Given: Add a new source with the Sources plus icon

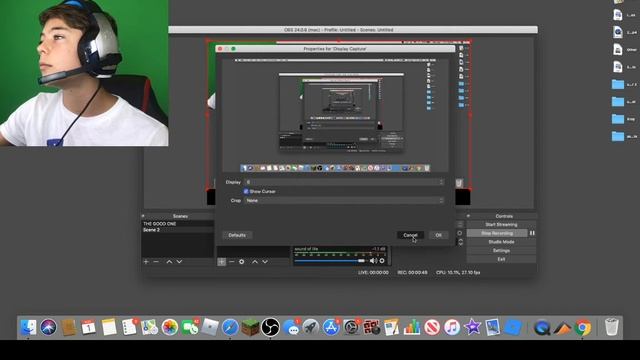Looking at the screenshot, I should click(221, 262).
